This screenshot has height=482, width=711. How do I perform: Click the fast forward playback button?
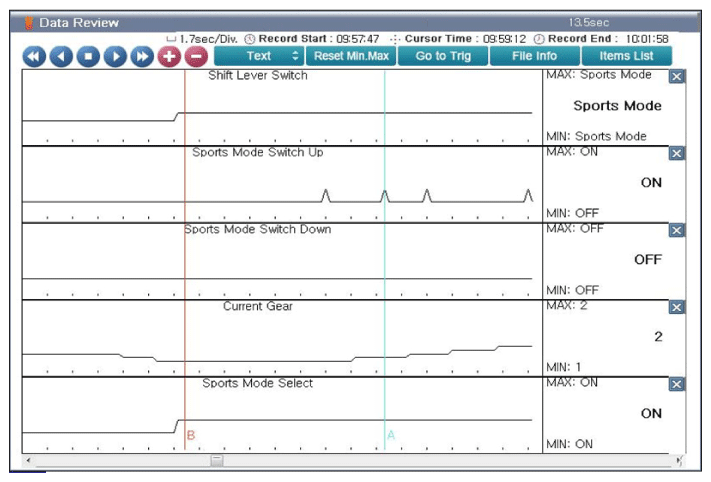coord(142,57)
